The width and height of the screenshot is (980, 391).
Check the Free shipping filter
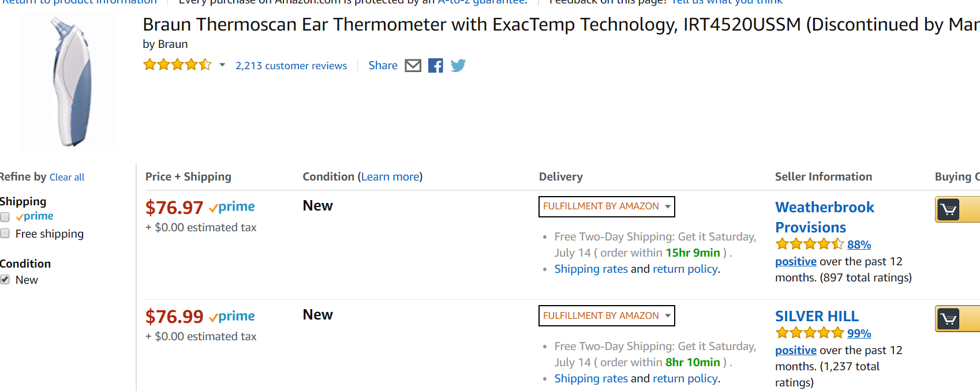click(x=5, y=234)
